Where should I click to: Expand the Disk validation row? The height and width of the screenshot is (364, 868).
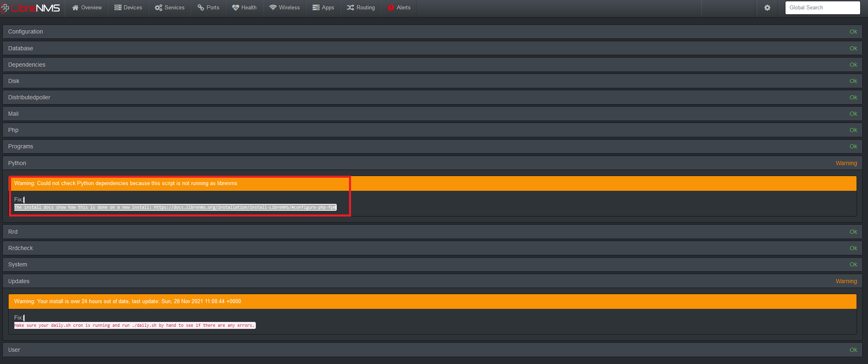(432, 81)
